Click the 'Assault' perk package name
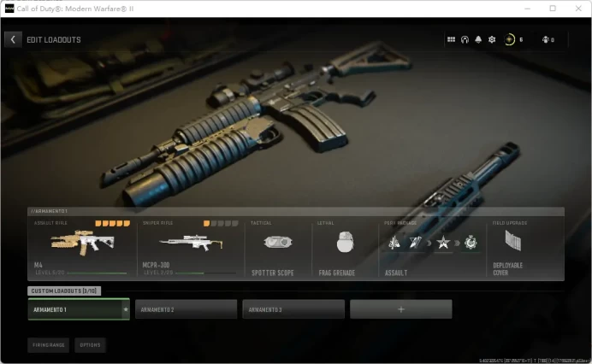The image size is (592, 364). tap(396, 273)
